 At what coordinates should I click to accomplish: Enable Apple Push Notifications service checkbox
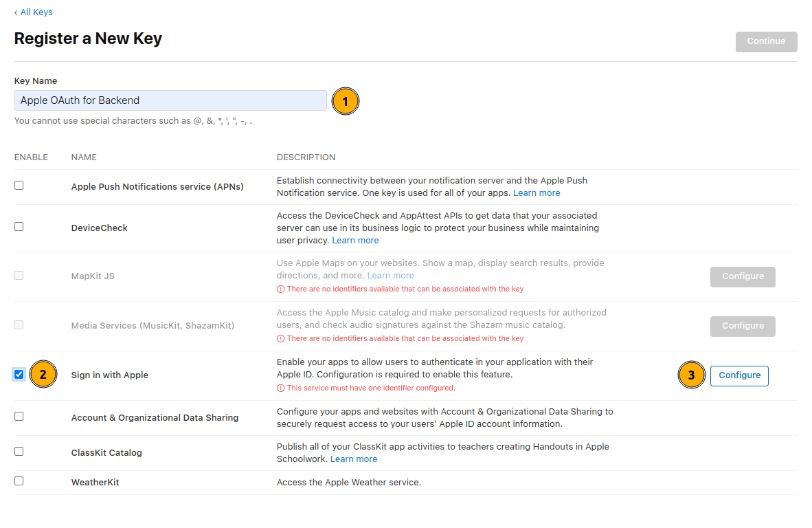(x=19, y=186)
